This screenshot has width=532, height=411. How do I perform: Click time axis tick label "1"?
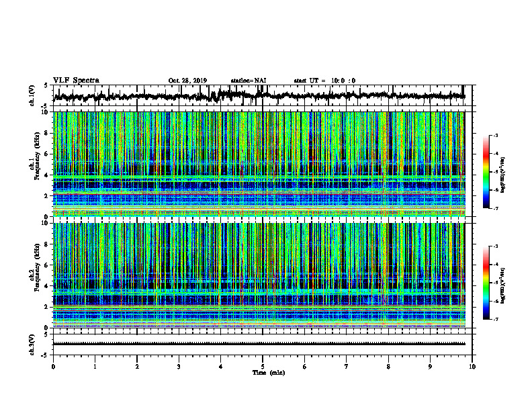[x=95, y=367]
